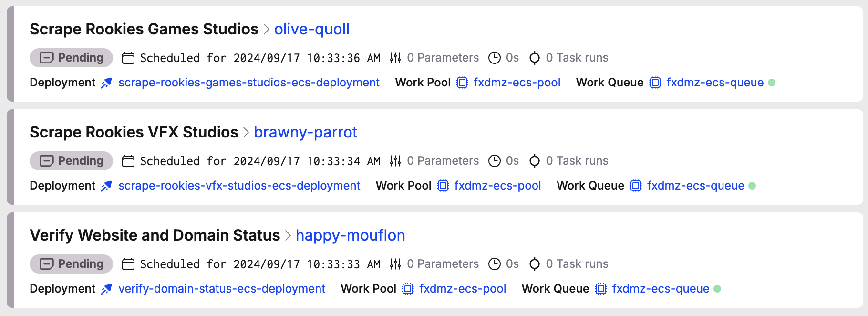
Task: Open fxdmz-ecs-queue link in brawny-parrot row
Action: (695, 186)
